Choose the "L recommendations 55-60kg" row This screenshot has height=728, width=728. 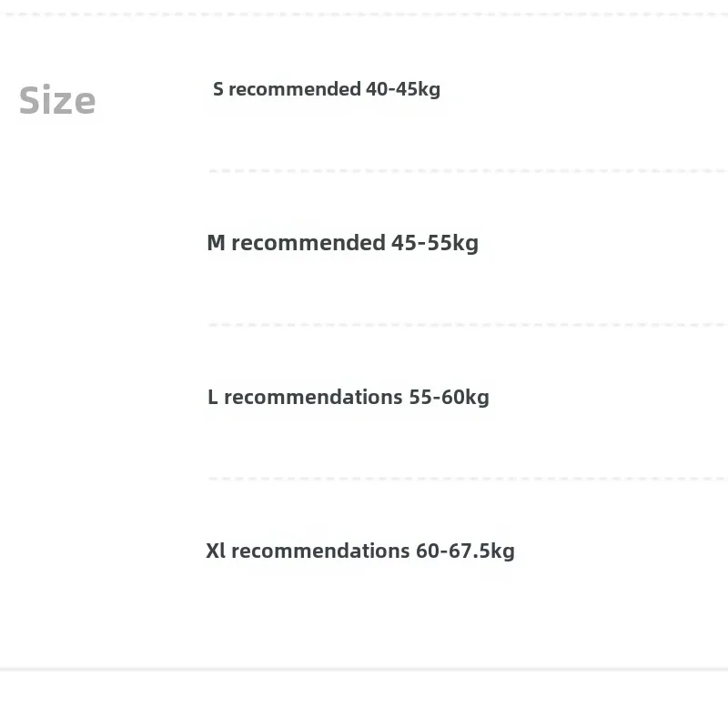[348, 397]
